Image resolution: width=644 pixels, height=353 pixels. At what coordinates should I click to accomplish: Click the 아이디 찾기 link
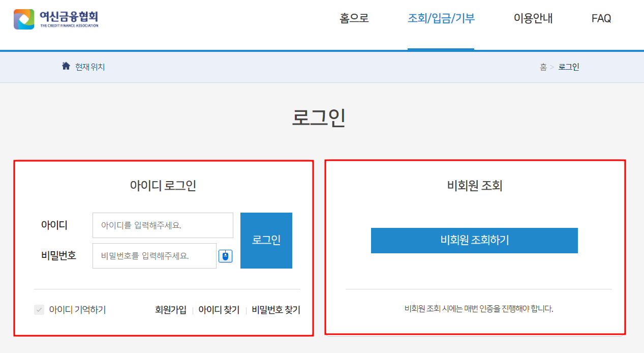click(x=219, y=309)
